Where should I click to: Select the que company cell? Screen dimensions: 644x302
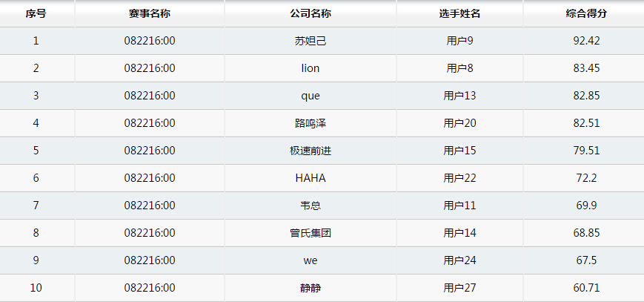(x=311, y=96)
